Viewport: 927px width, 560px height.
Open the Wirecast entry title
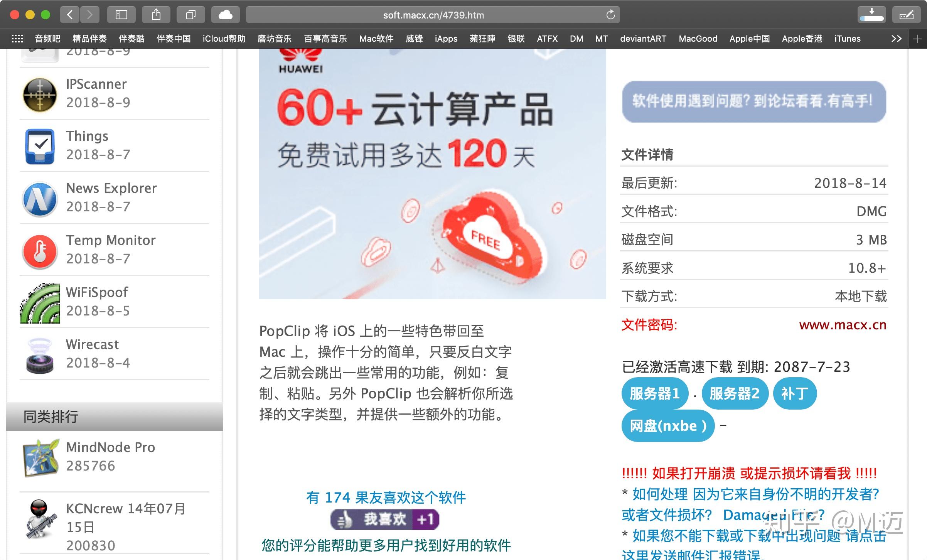pyautogui.click(x=92, y=344)
